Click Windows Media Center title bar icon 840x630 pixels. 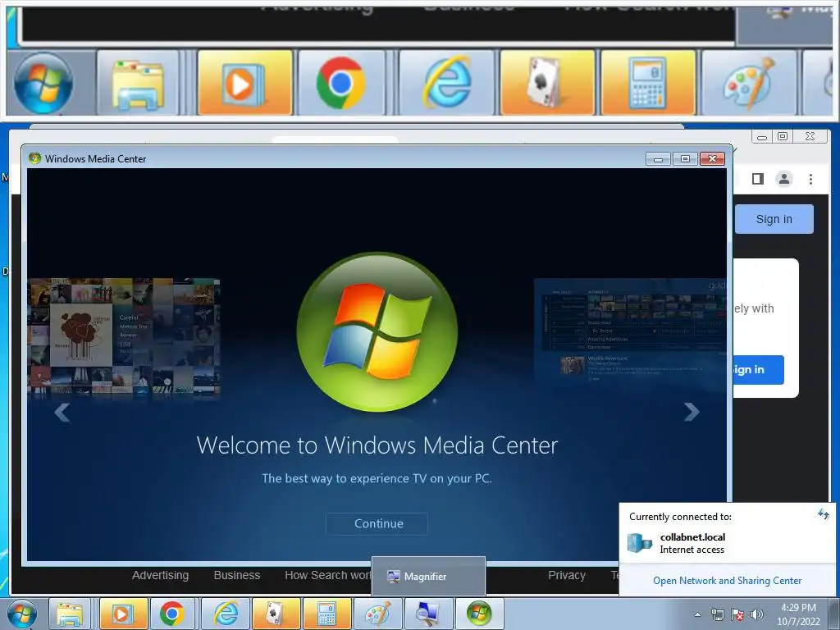[x=34, y=158]
